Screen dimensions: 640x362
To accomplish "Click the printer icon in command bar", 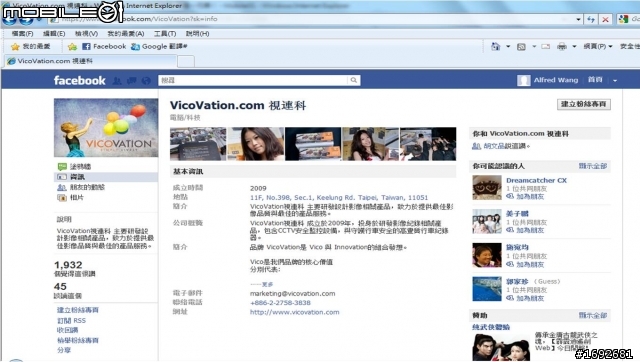I will (562, 47).
